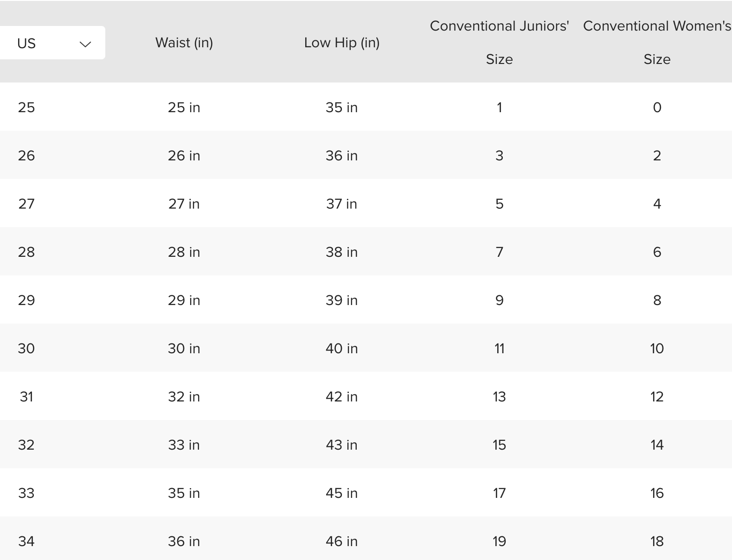The width and height of the screenshot is (732, 560).
Task: Click the 42 in low hip cell
Action: (x=342, y=397)
